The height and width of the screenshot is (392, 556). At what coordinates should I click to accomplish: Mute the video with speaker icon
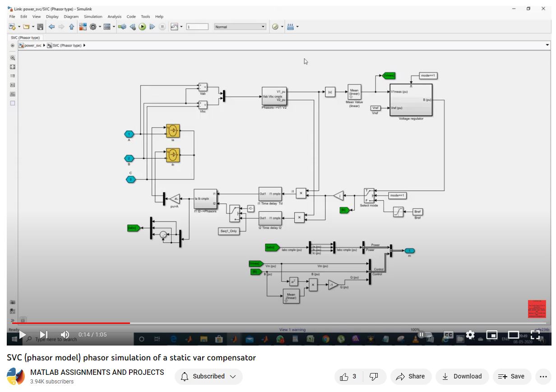[65, 335]
